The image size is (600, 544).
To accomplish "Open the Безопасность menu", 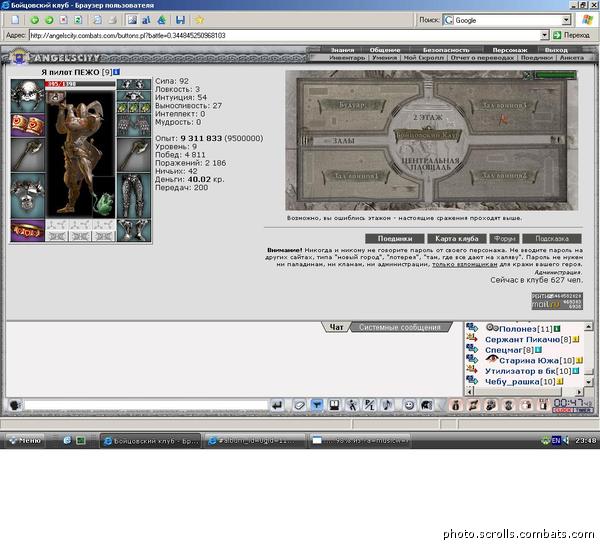I will [x=446, y=50].
